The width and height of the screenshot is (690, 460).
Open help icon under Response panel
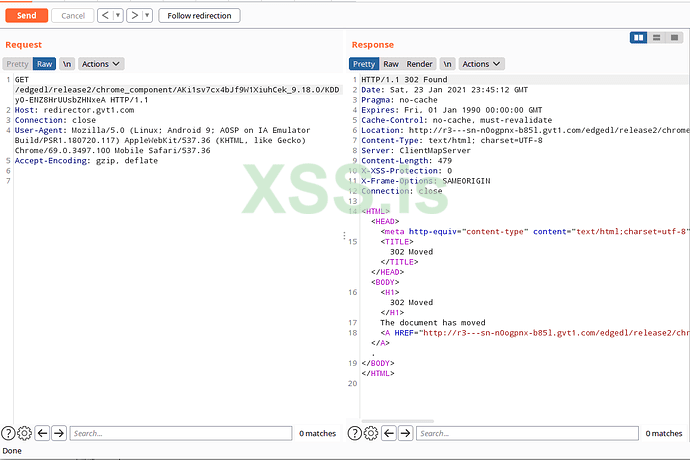pyautogui.click(x=354, y=433)
